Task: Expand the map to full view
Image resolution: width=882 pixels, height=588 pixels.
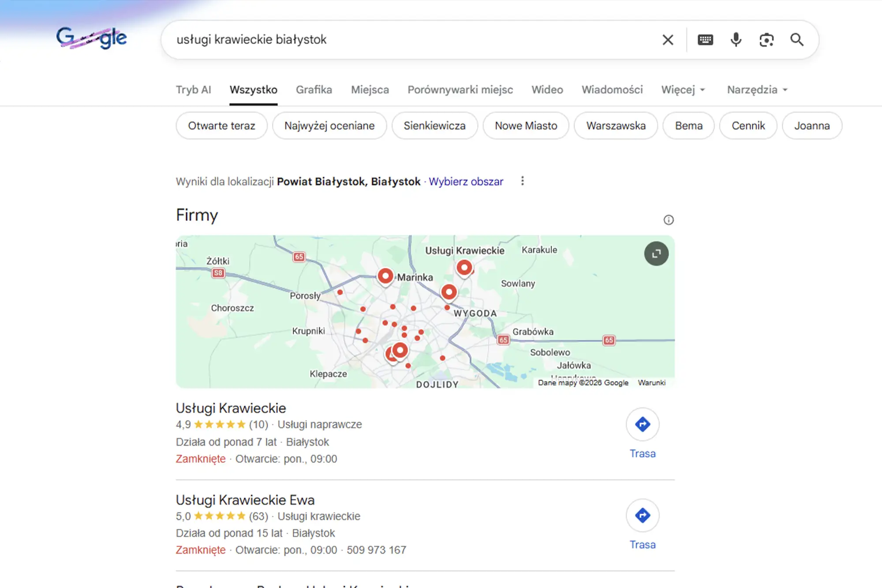Action: point(656,254)
